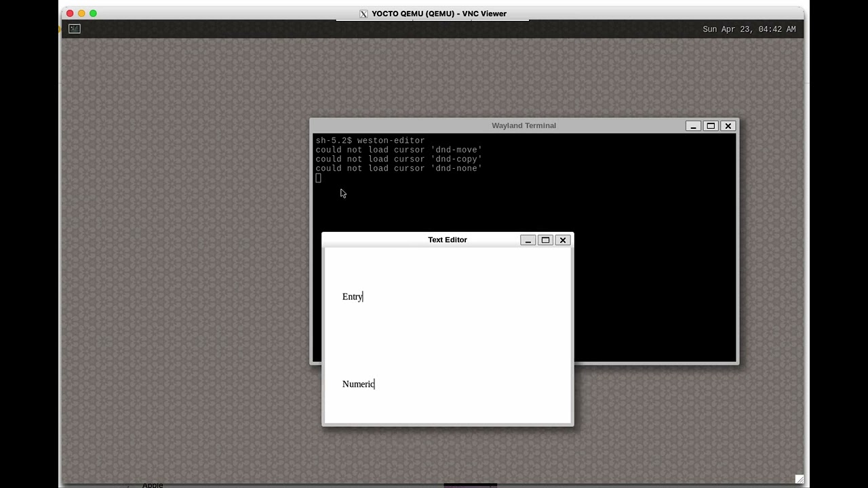Click the green full-screen button of VNC Viewer
868x488 pixels.
point(93,14)
